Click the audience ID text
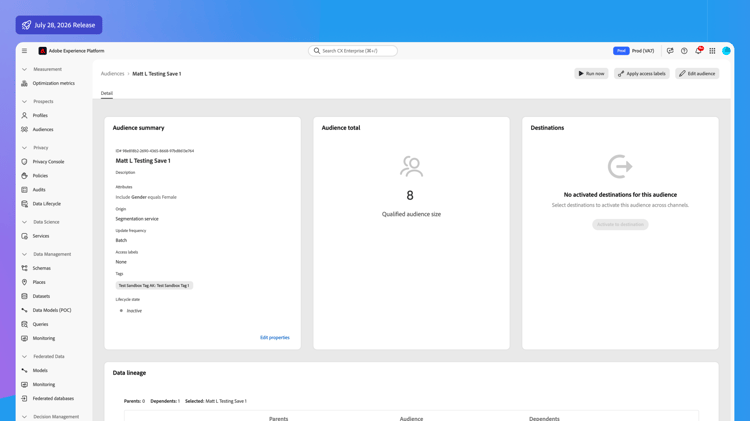Screen dimensions: 750x421 (x=154, y=151)
